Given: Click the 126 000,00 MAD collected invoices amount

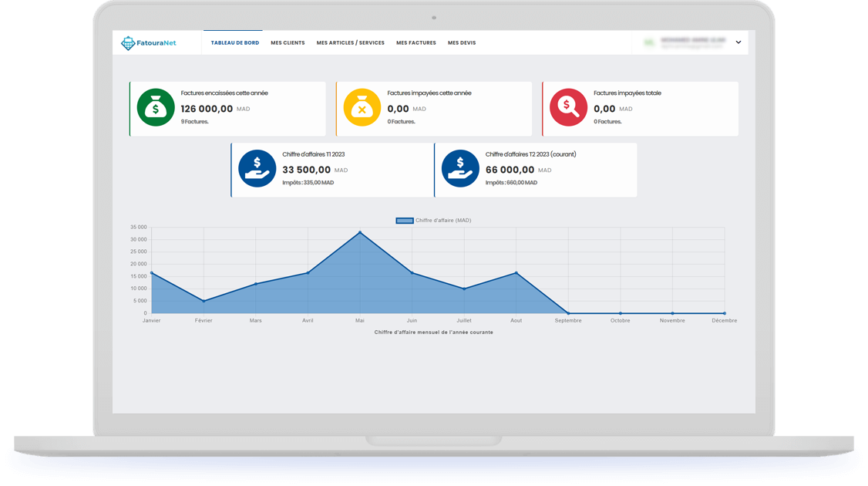Looking at the screenshot, I should click(207, 109).
